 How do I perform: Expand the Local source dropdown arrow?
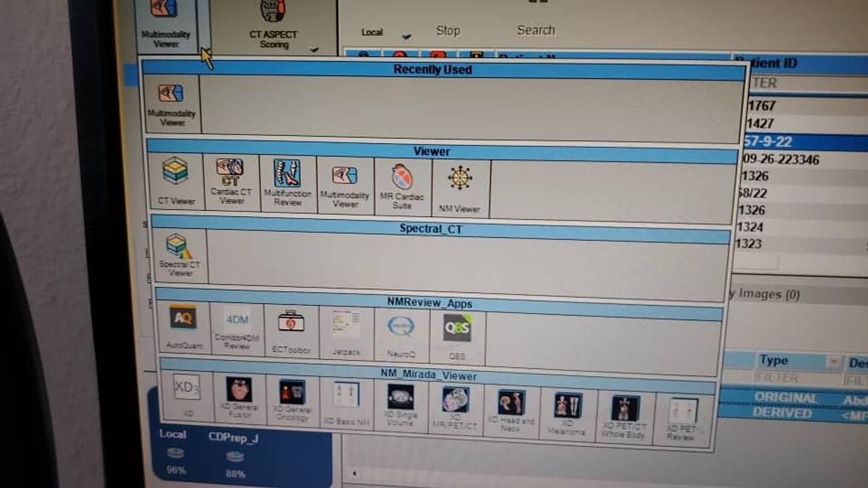click(407, 36)
